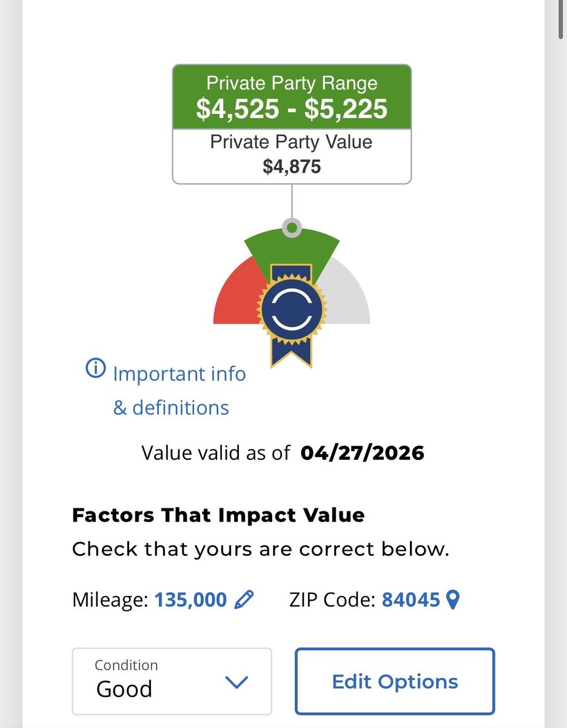This screenshot has width=567, height=728.
Task: Click the Condition dropdown chevron arrow
Action: point(237,682)
